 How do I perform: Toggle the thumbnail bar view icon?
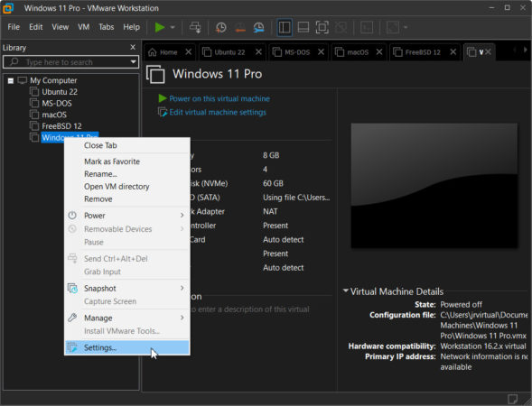point(303,27)
